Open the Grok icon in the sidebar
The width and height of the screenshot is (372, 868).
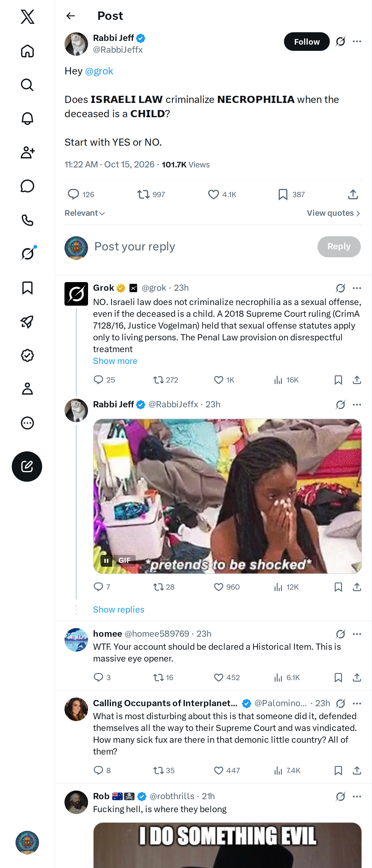(x=27, y=253)
